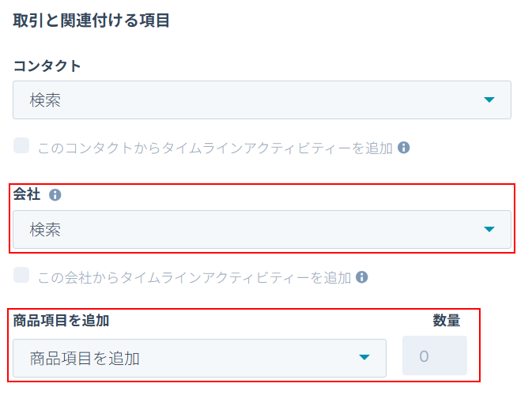The height and width of the screenshot is (406, 532).
Task: Click the info icon beside 会社 label
Action: [x=55, y=195]
